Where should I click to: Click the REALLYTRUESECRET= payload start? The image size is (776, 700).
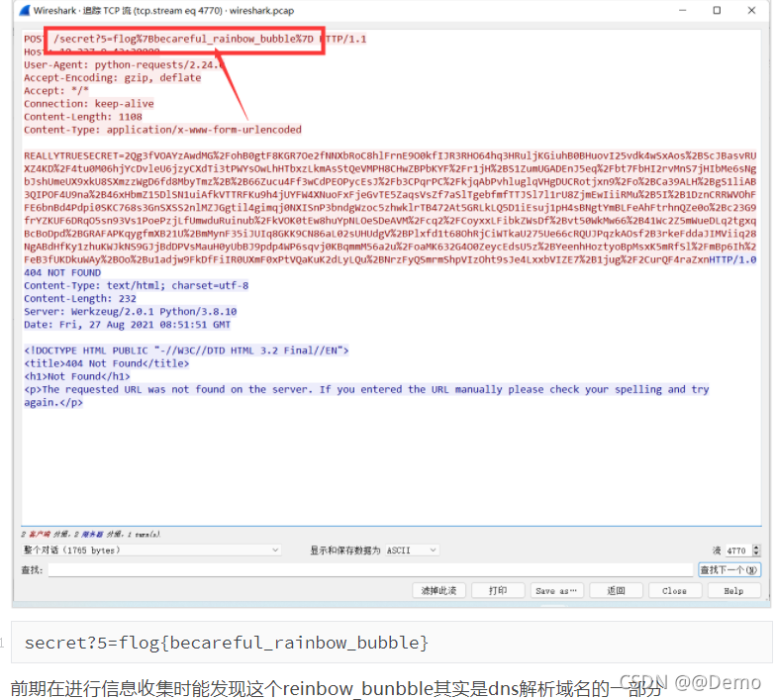point(74,155)
